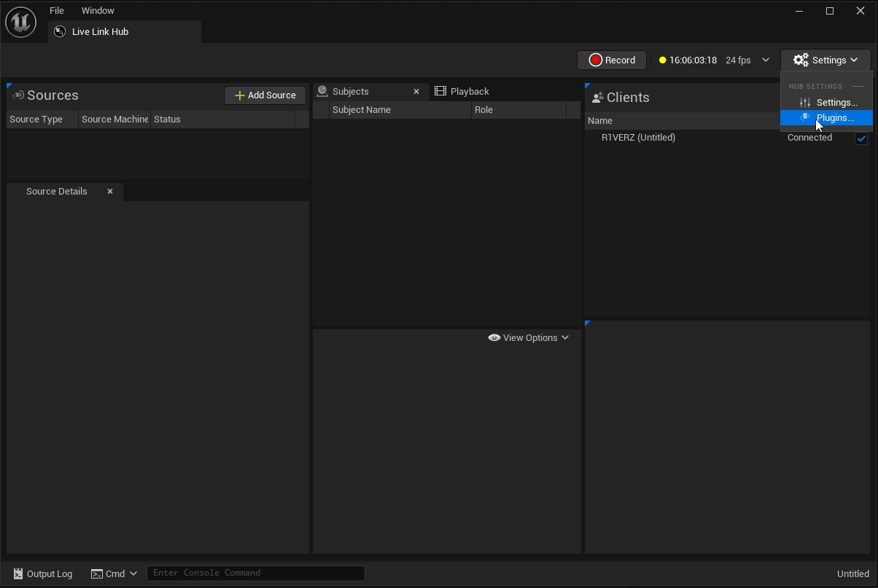Click the Playback film strip icon

pos(440,91)
